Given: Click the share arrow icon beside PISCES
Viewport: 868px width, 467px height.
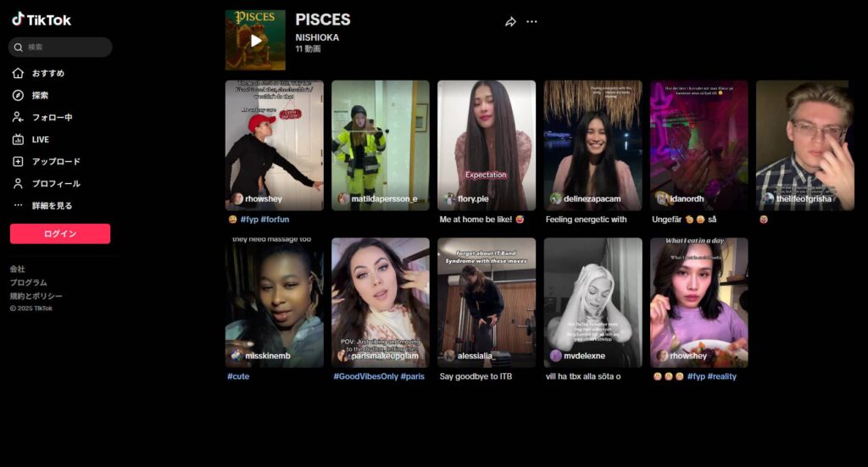Looking at the screenshot, I should 510,21.
